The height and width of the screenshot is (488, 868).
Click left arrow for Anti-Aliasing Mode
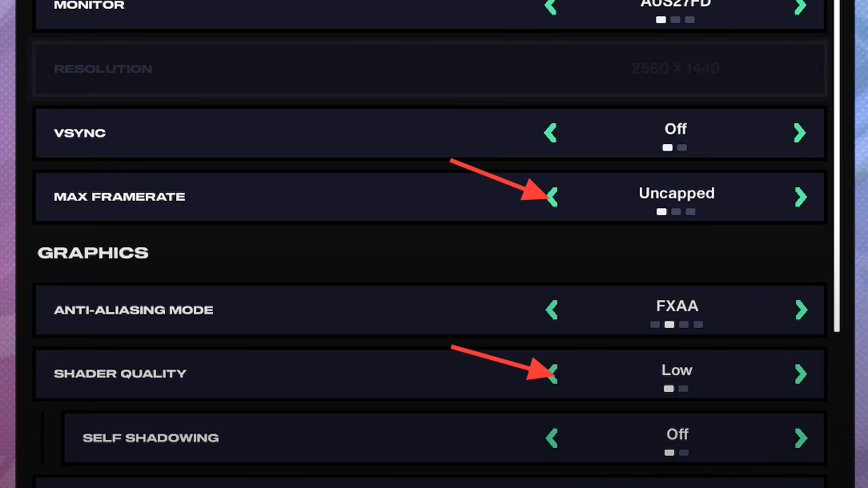(x=551, y=310)
